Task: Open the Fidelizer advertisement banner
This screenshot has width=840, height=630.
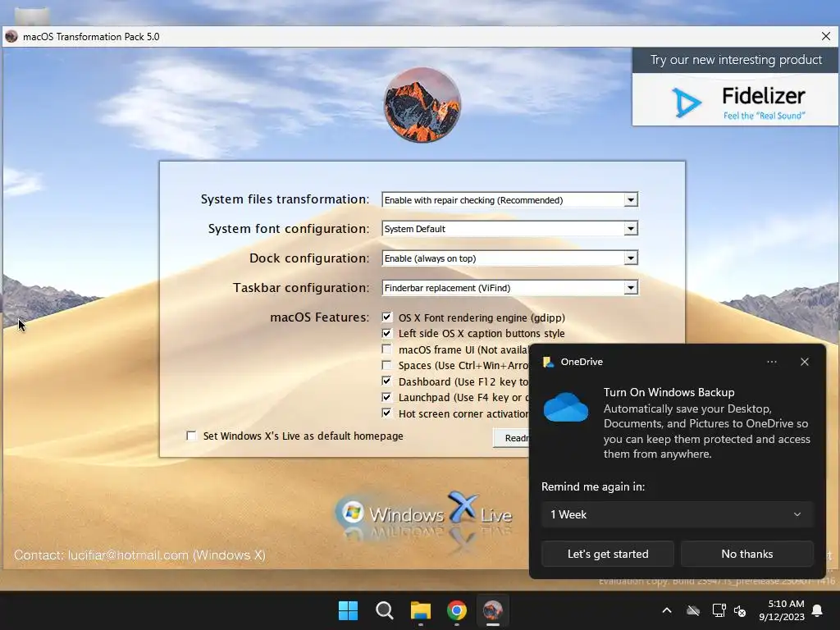Action: tap(735, 87)
